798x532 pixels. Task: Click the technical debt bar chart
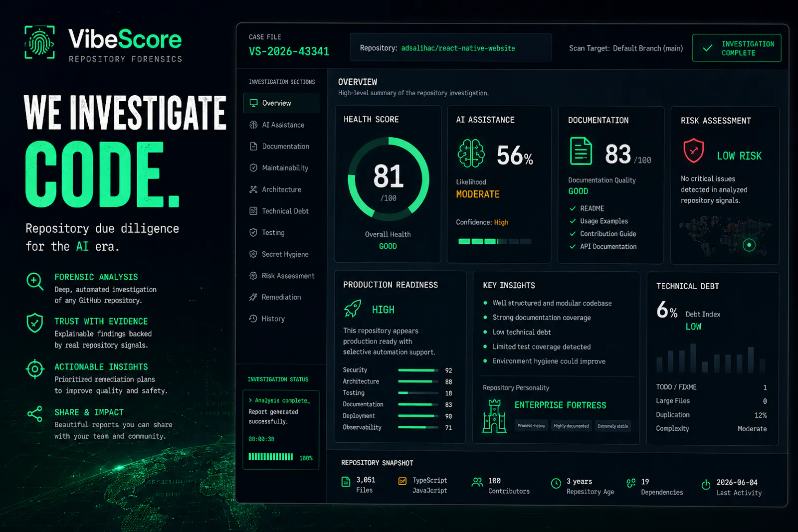(x=711, y=357)
